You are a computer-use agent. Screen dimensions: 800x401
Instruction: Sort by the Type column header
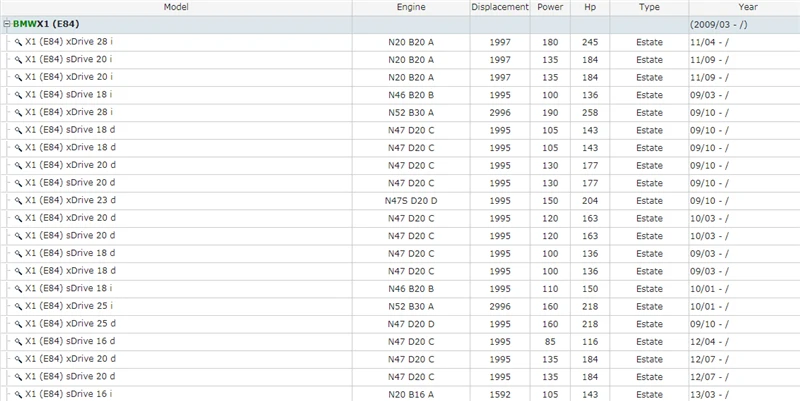pyautogui.click(x=649, y=7)
